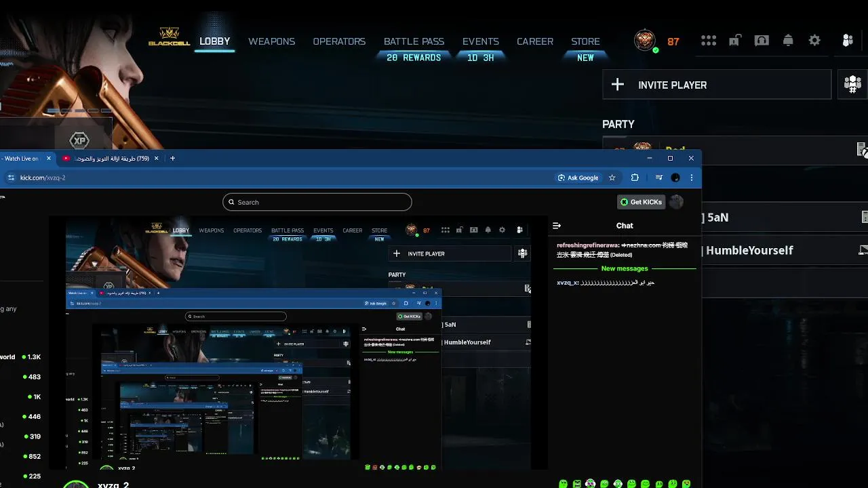Click the Kick user avatar next to Get KICKs

click(x=676, y=202)
